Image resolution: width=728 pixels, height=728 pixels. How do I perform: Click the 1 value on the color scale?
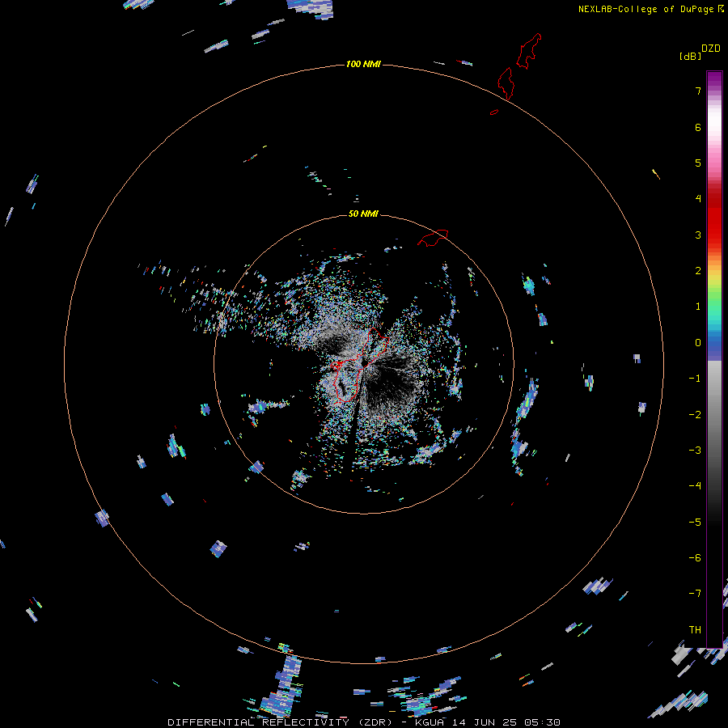pos(698,307)
